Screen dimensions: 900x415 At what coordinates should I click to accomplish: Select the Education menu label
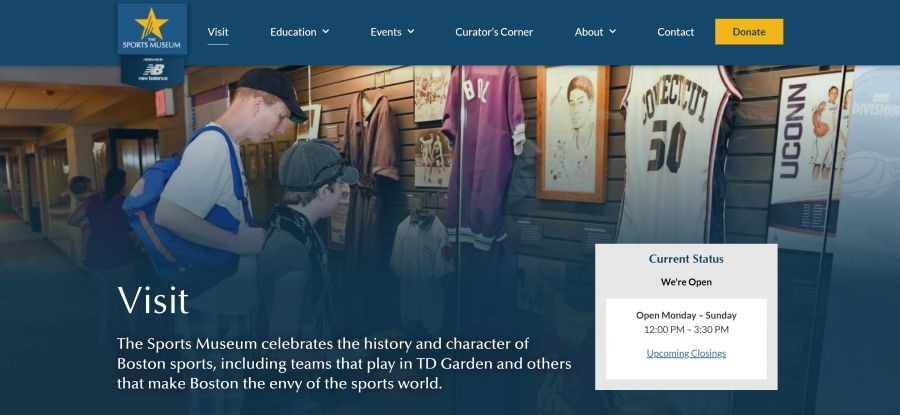tap(293, 32)
